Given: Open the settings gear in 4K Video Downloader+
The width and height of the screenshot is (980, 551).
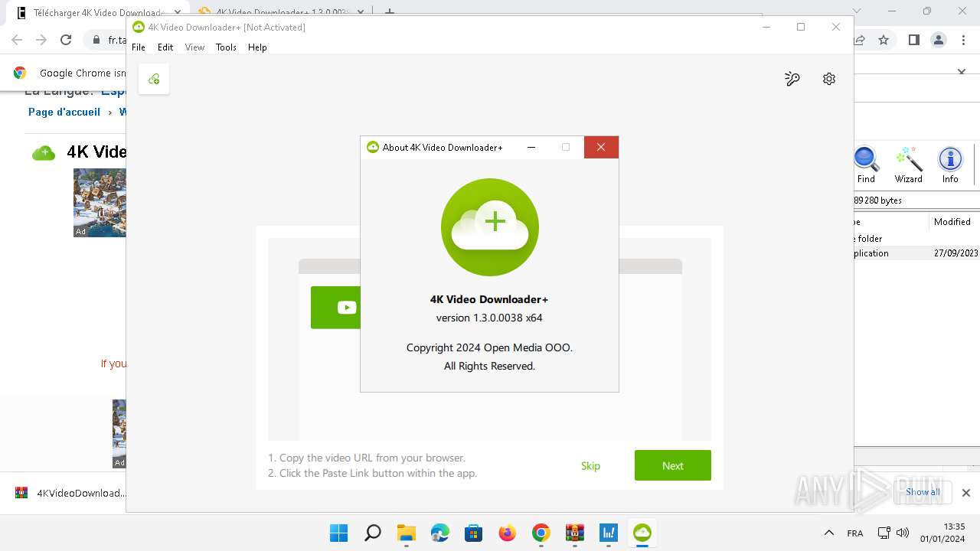Looking at the screenshot, I should point(829,79).
